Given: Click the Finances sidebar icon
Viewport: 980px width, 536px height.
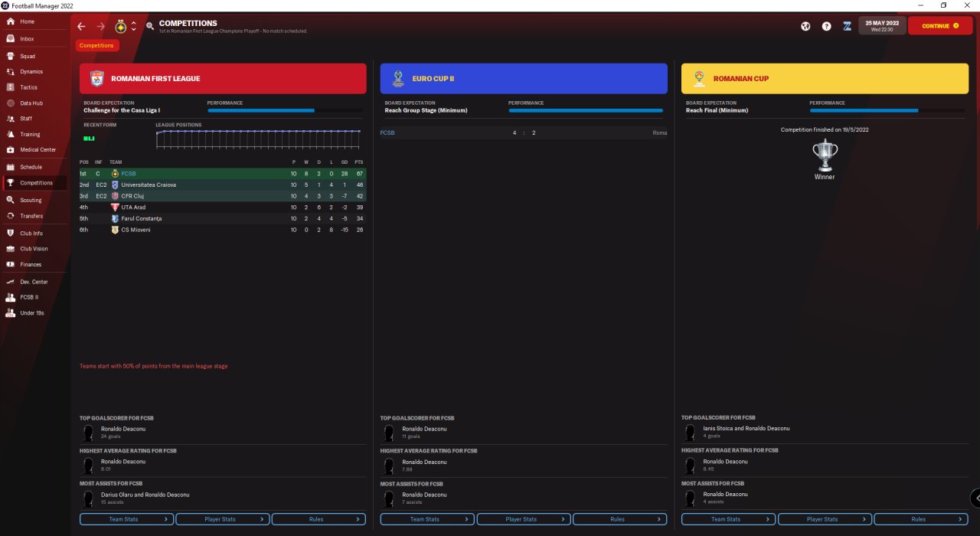Looking at the screenshot, I should coord(11,264).
